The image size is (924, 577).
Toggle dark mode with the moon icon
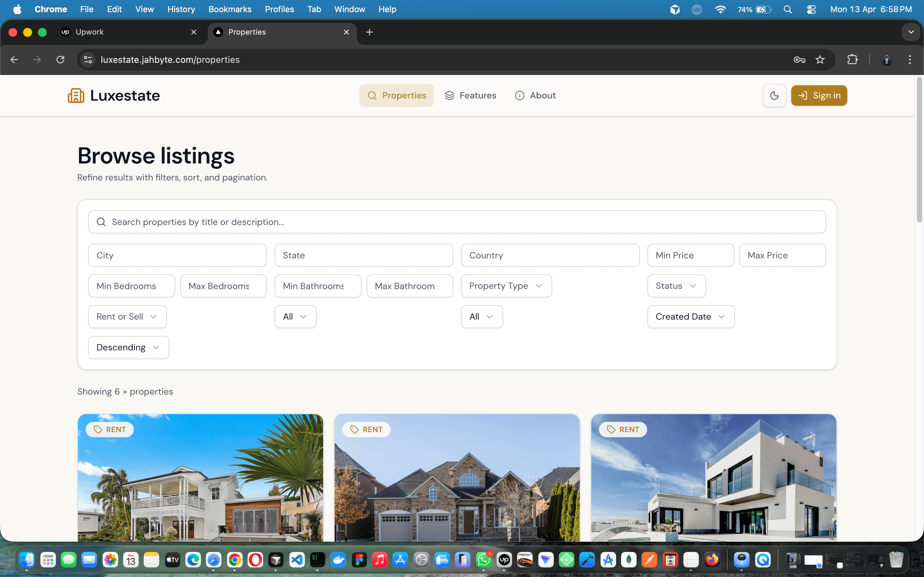coord(774,96)
